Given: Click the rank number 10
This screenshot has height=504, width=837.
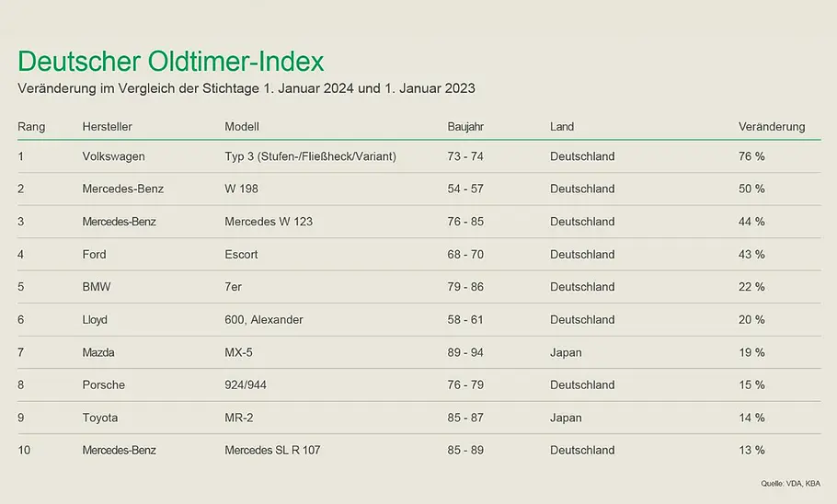Looking at the screenshot, I should click(x=24, y=450).
